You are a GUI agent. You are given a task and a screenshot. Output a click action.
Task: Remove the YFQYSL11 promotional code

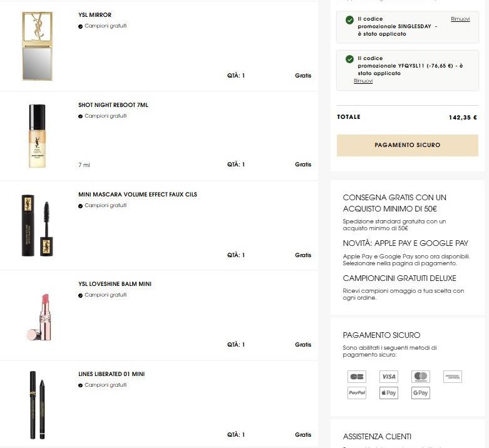(363, 81)
